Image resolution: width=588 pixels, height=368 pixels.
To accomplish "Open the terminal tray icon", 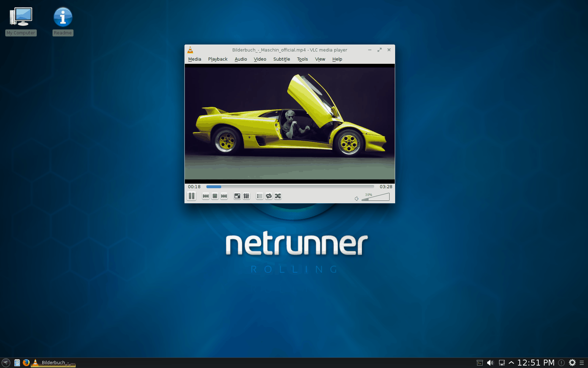I will click(x=480, y=363).
